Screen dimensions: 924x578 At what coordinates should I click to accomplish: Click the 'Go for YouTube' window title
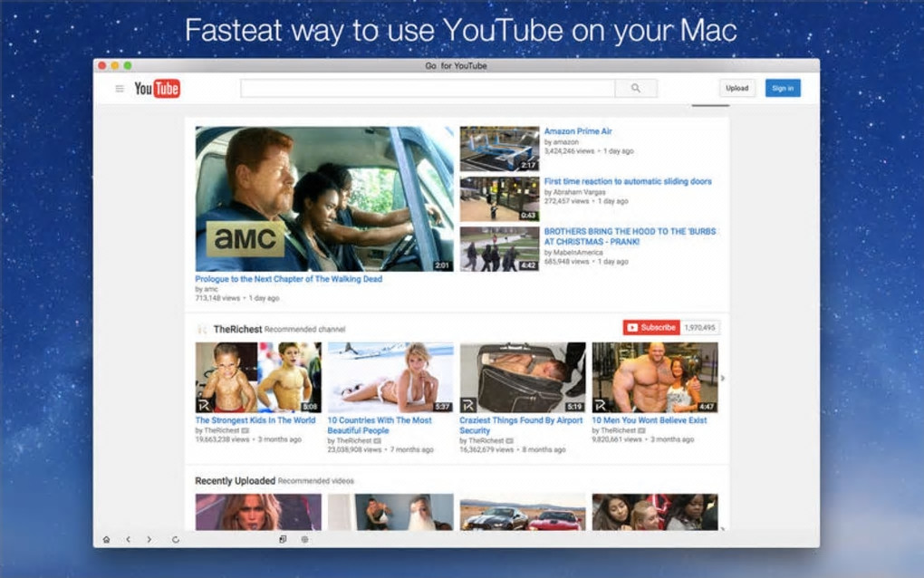[x=456, y=66]
